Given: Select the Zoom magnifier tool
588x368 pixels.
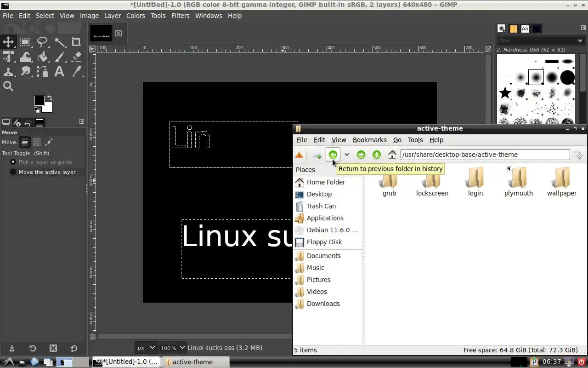Looking at the screenshot, I should point(8,86).
